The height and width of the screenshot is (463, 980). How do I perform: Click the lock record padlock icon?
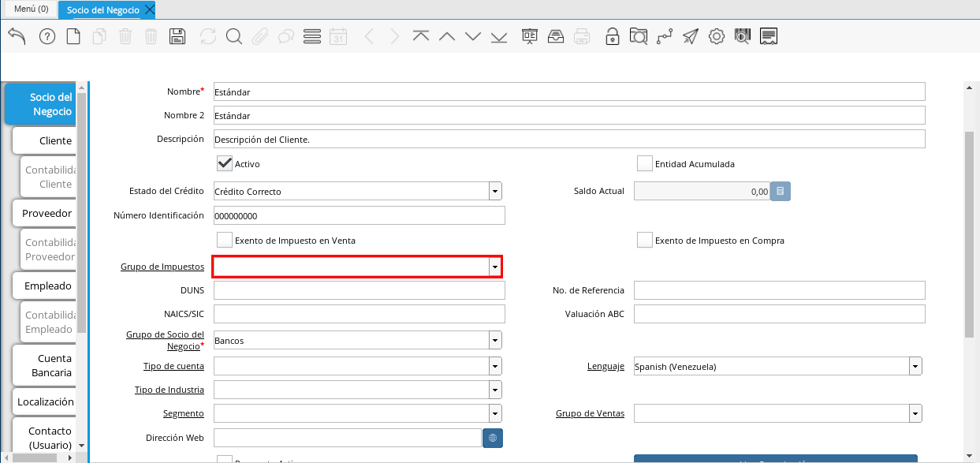[x=612, y=36]
